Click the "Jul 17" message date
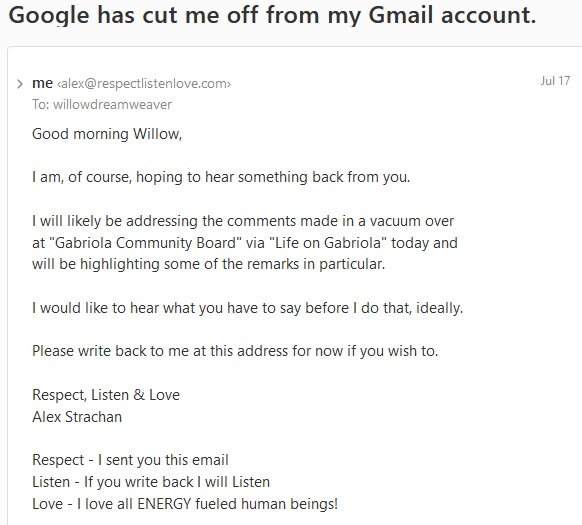 tap(555, 81)
